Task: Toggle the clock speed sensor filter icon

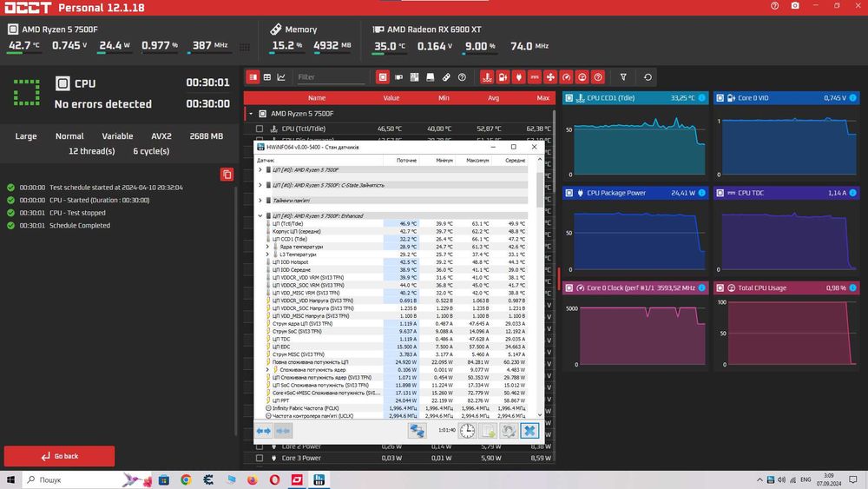Action: [x=566, y=77]
